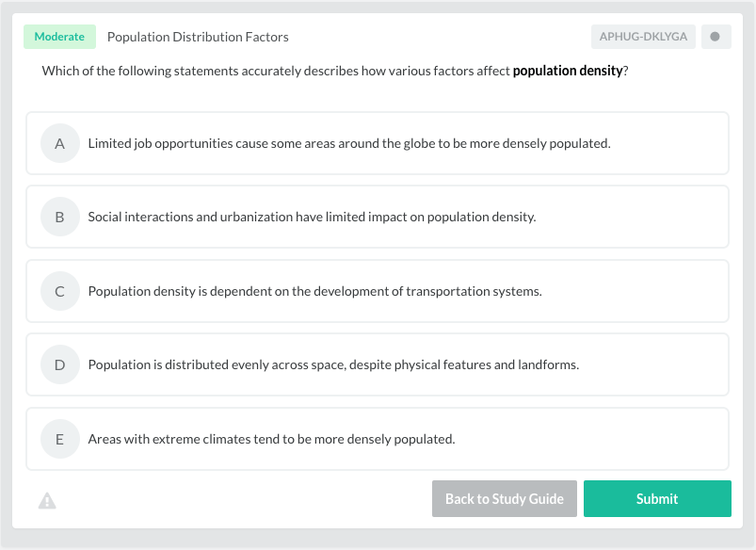Select the answer about social interactions and urbanization
The width and height of the screenshot is (756, 550).
point(377,217)
